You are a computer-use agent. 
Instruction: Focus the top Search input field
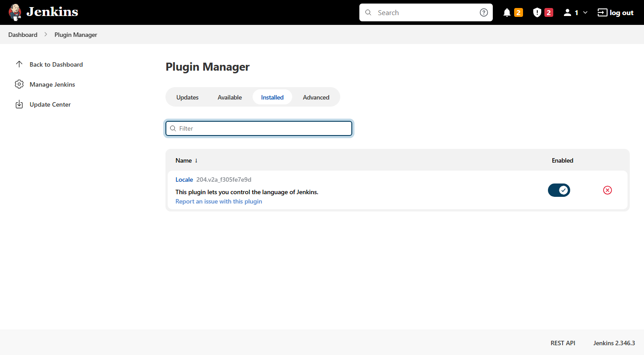426,12
